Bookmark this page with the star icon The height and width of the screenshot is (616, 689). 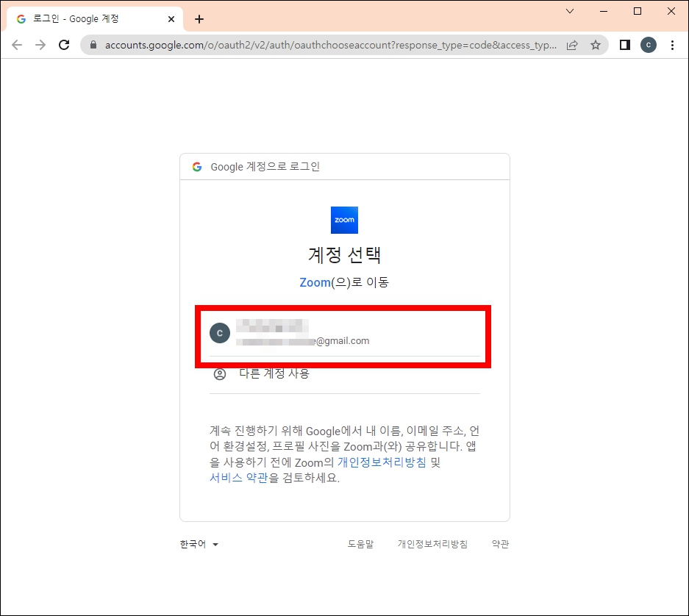(596, 45)
